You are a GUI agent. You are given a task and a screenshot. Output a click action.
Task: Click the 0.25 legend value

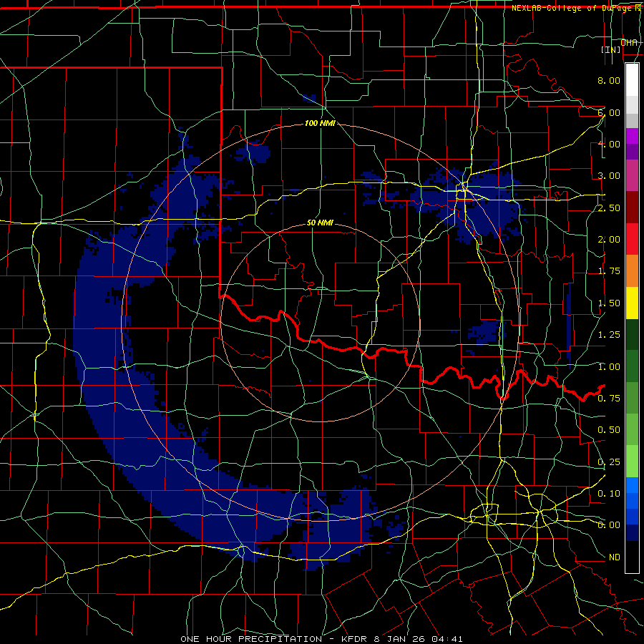(609, 462)
